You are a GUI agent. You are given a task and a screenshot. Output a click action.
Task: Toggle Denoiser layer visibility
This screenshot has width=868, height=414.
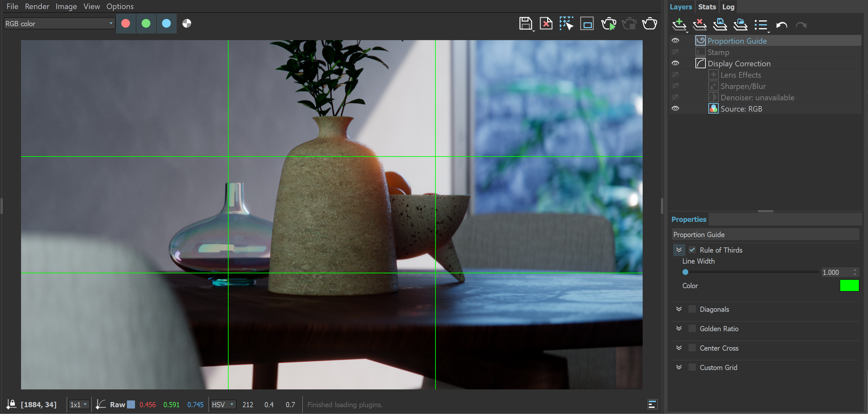tap(676, 97)
